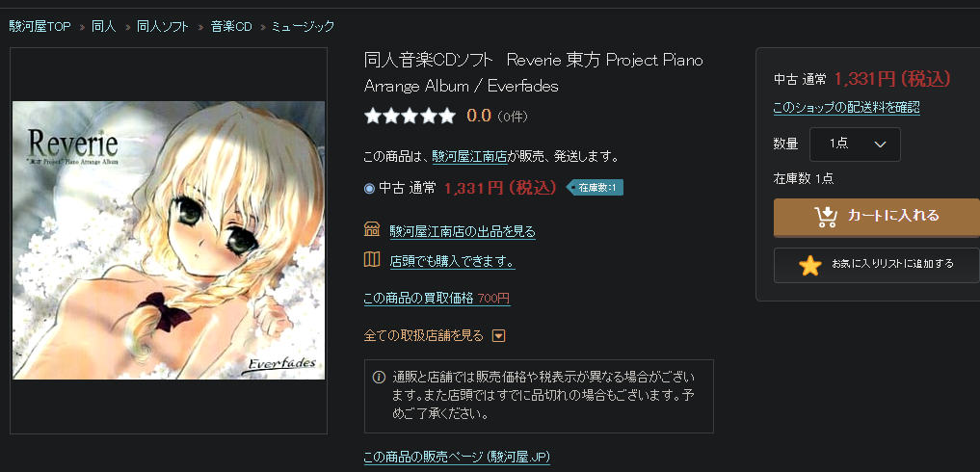Open この商品の買取価格 700円 link
Image resolution: width=980 pixels, height=472 pixels.
pyautogui.click(x=437, y=299)
